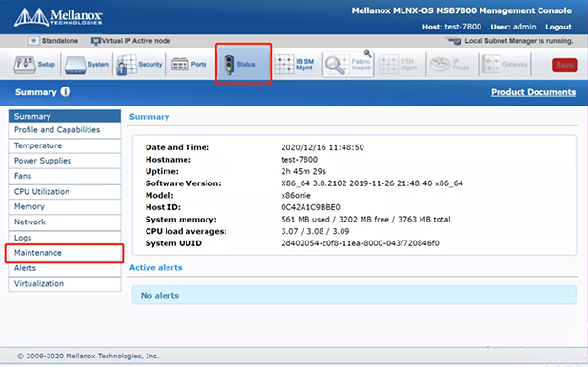Click the 'Active alerts' heading

click(x=156, y=268)
